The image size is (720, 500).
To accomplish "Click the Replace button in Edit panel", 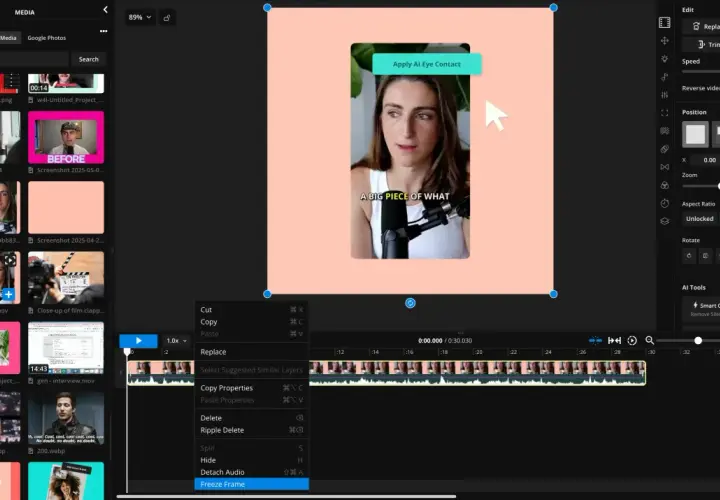I will 701,26.
